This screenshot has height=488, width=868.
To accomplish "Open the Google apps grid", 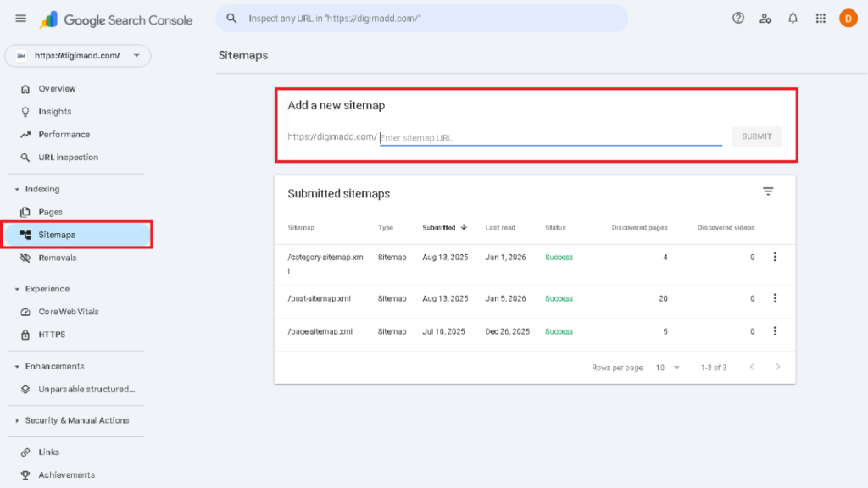I will (821, 19).
